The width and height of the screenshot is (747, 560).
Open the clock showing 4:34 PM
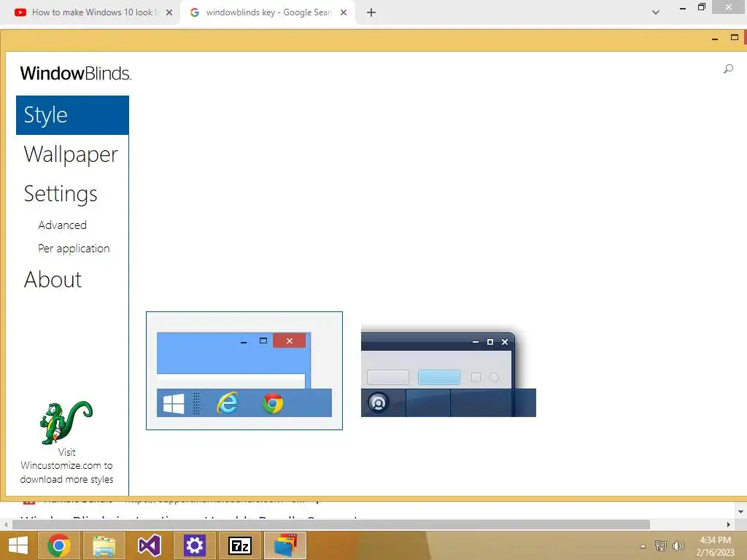point(715,546)
